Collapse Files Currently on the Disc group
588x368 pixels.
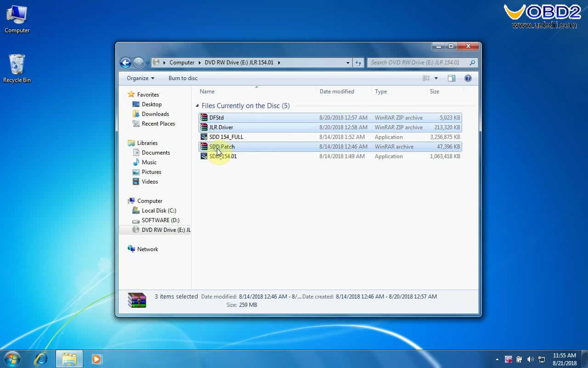click(x=198, y=106)
